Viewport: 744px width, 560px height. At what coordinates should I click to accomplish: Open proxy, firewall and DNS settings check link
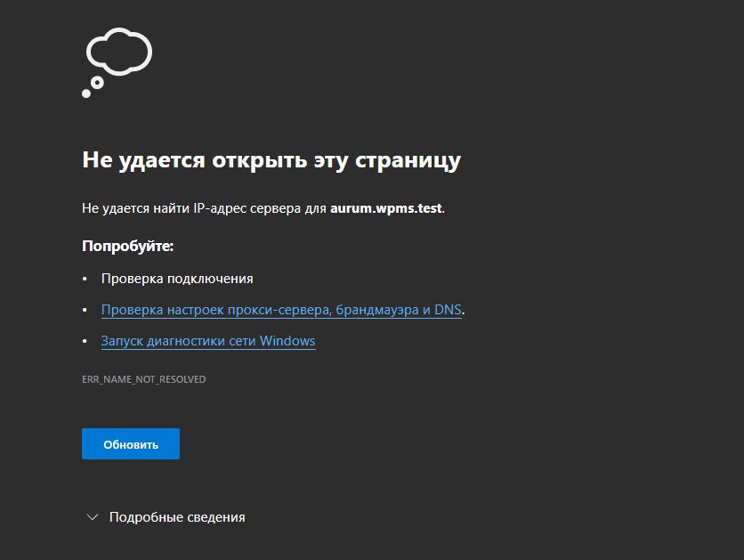[x=281, y=310]
